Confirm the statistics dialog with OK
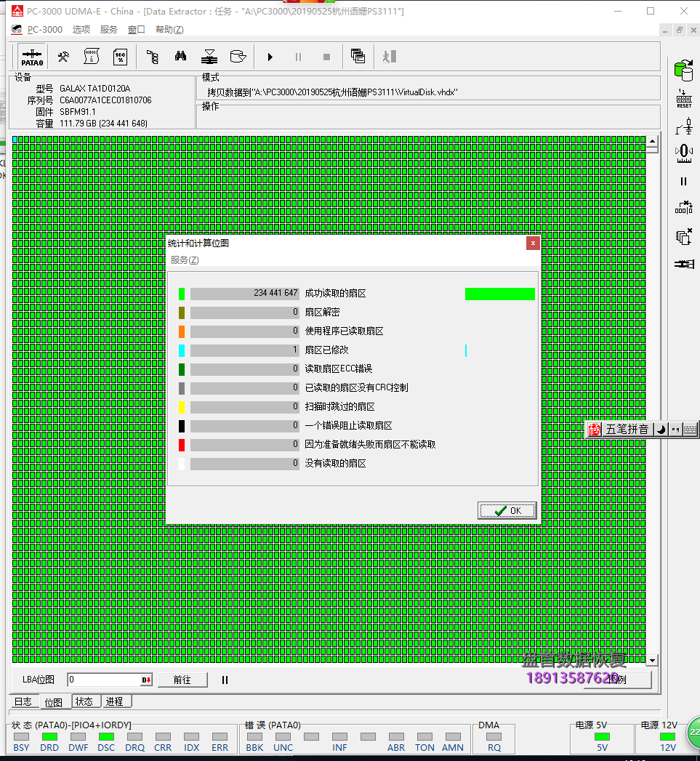Screen dimensions: 700x761 tap(507, 510)
